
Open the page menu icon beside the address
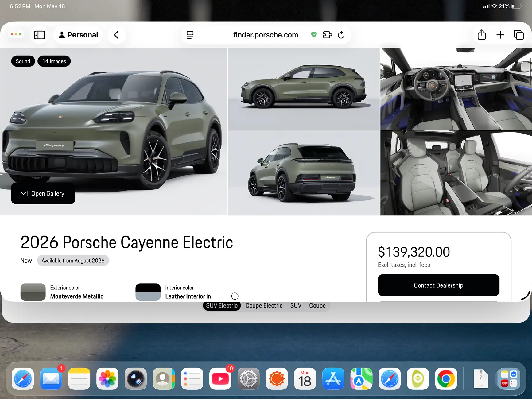[x=190, y=35]
